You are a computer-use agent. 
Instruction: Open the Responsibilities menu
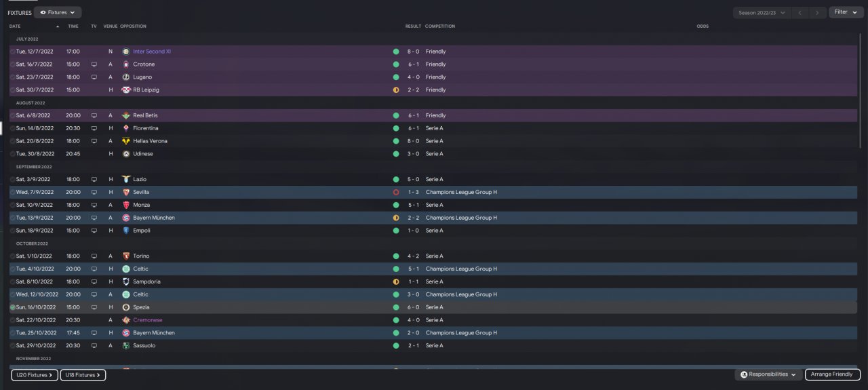tap(768, 374)
